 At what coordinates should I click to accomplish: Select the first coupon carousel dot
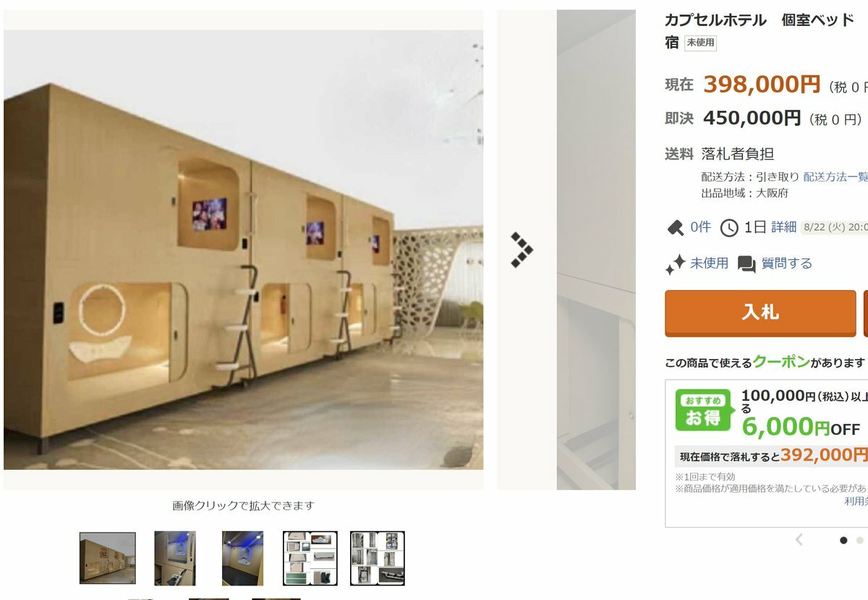tap(843, 540)
